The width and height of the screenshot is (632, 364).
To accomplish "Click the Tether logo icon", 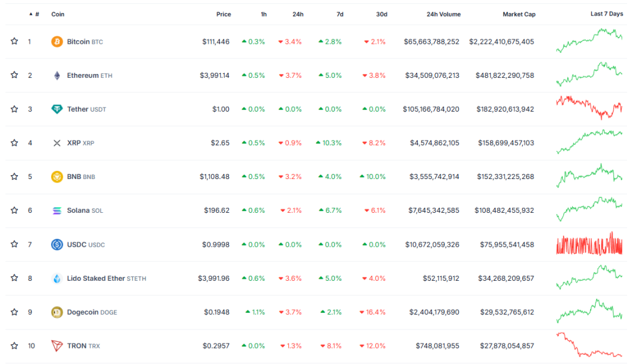I will [57, 109].
